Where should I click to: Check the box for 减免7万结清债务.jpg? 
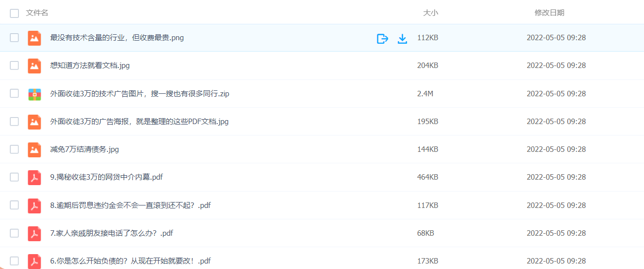[14, 149]
